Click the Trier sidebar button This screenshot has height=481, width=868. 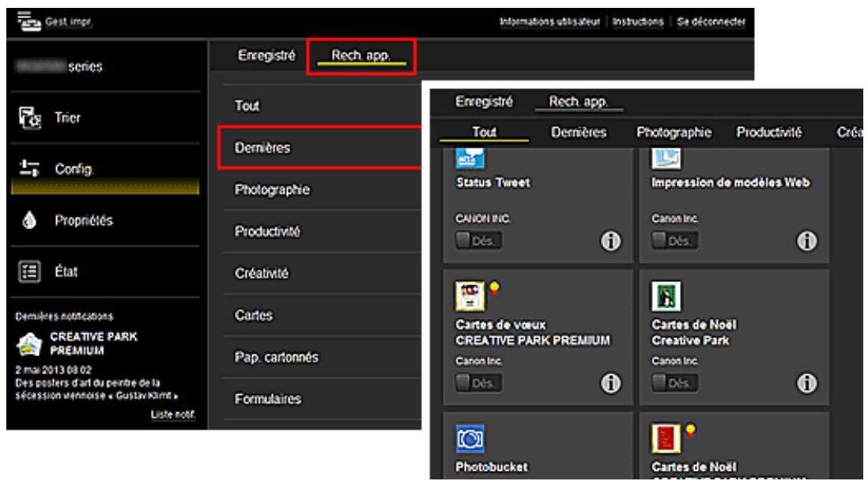point(105,118)
